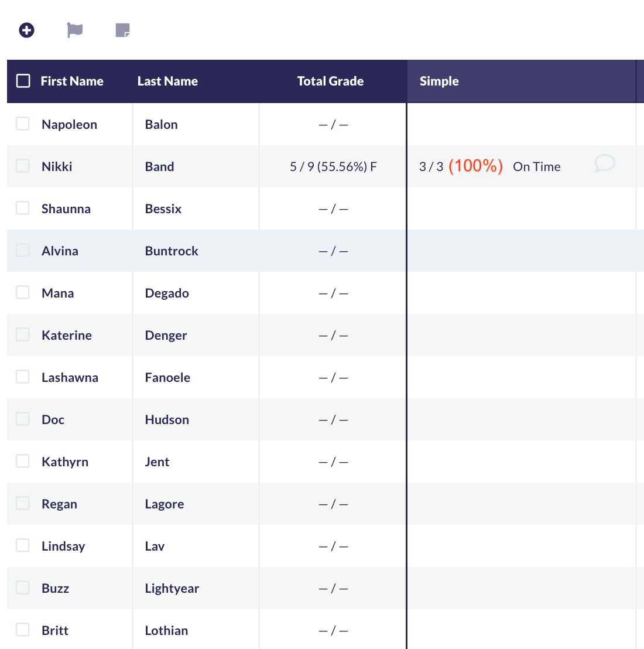Click the add plus circle icon

pyautogui.click(x=26, y=30)
